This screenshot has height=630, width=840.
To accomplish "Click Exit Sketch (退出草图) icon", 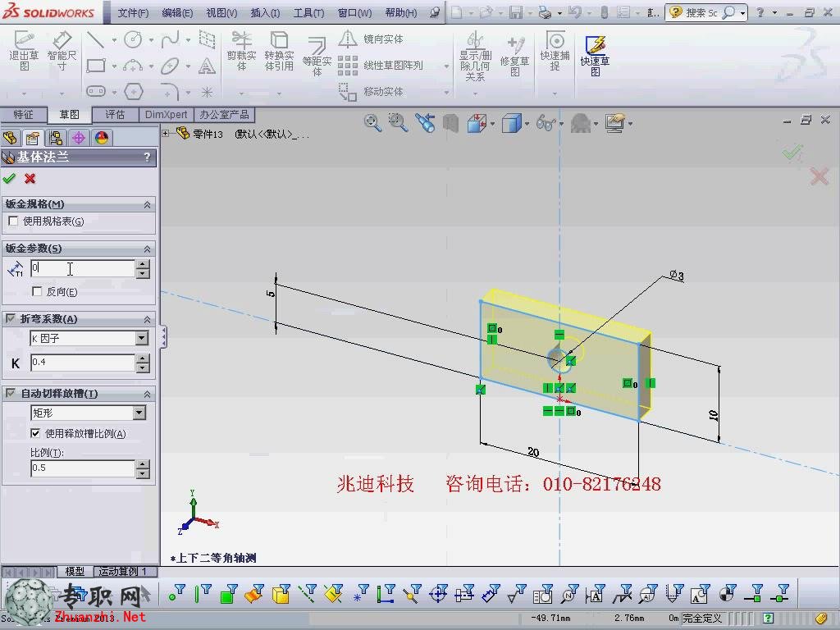I will point(24,51).
